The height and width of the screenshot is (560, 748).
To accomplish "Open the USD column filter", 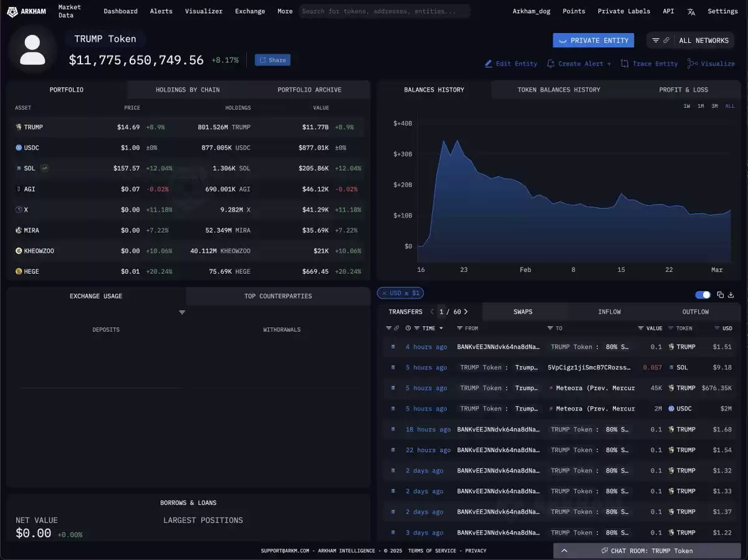I will (x=716, y=328).
